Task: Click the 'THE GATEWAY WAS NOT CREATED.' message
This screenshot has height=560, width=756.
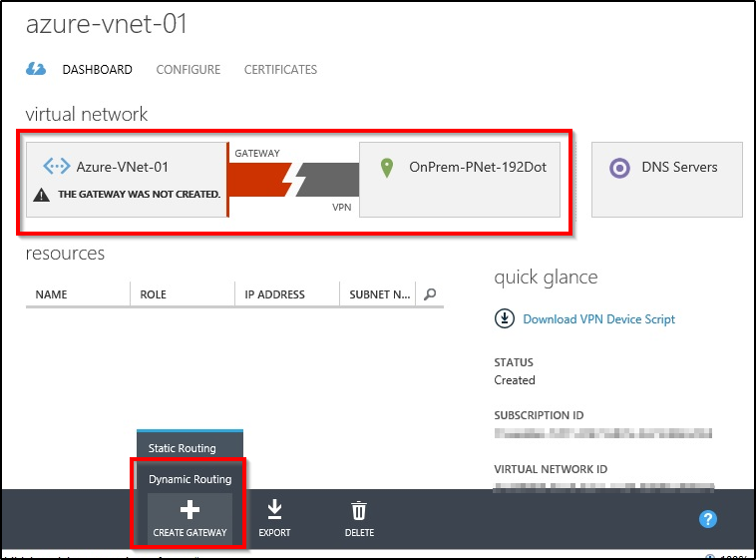Action: [139, 194]
